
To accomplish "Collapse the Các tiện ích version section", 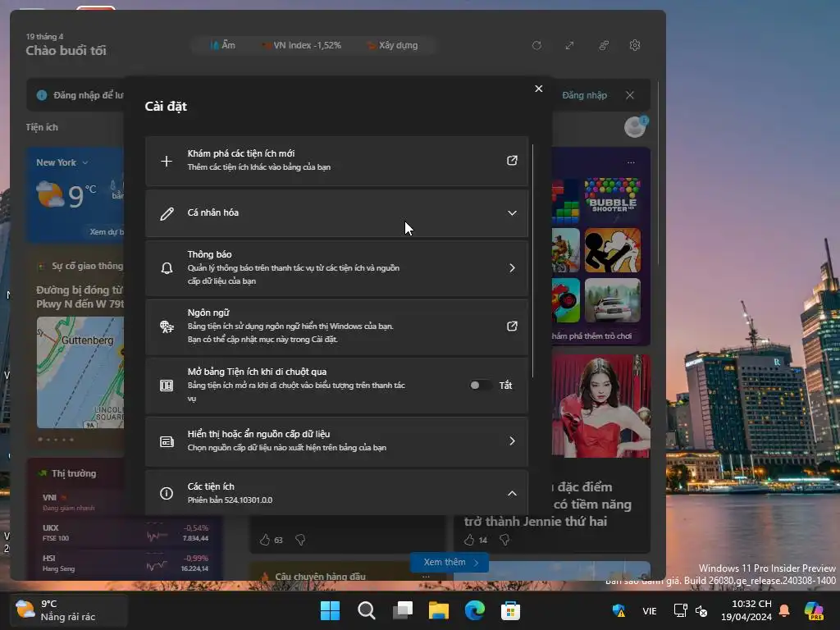I will [x=512, y=493].
